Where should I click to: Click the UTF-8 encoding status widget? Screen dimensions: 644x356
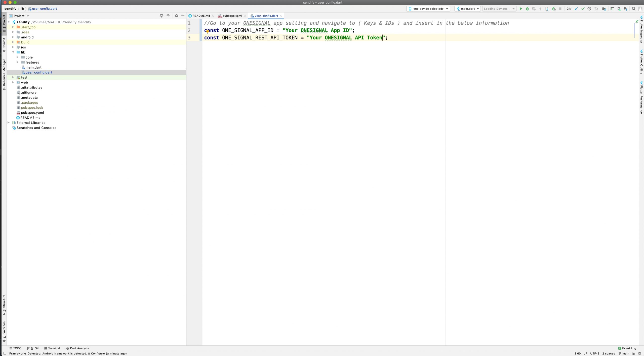595,353
